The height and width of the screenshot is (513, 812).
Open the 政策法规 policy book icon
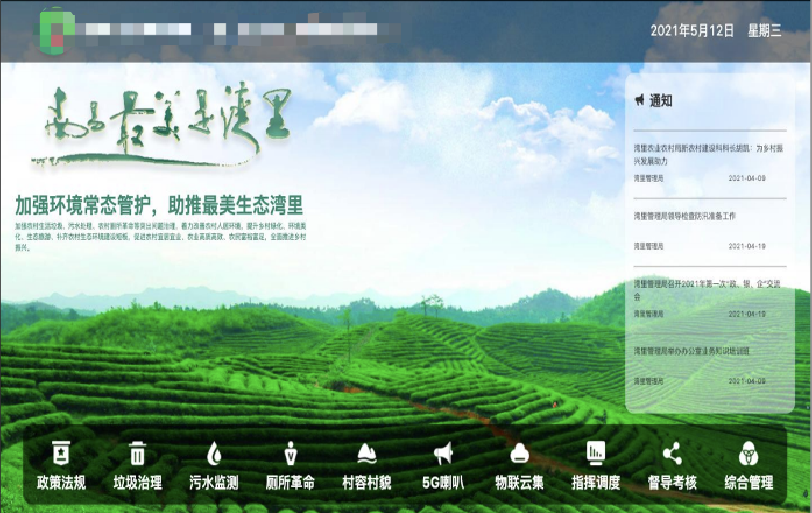61,454
